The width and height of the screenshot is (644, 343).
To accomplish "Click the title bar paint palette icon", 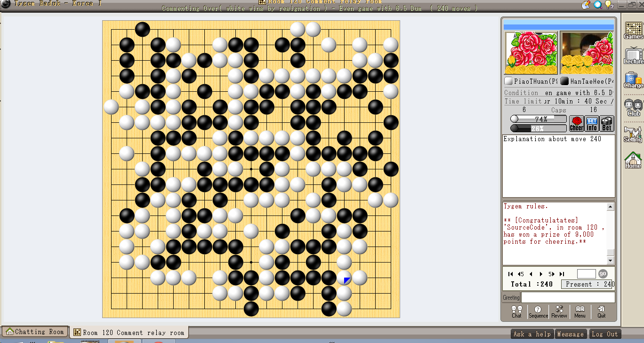I will [587, 5].
